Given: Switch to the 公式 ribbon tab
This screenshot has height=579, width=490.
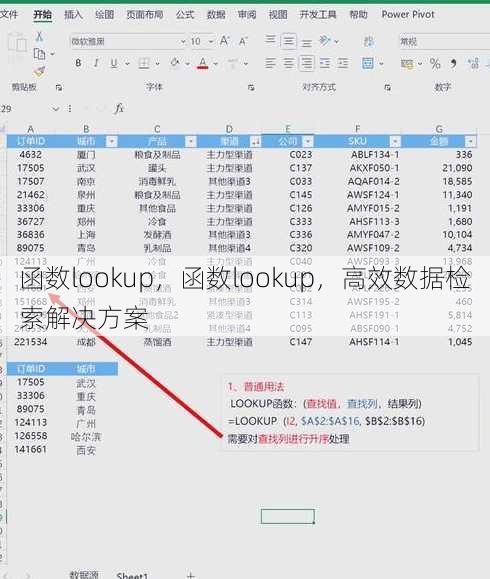Looking at the screenshot, I should pyautogui.click(x=185, y=15).
